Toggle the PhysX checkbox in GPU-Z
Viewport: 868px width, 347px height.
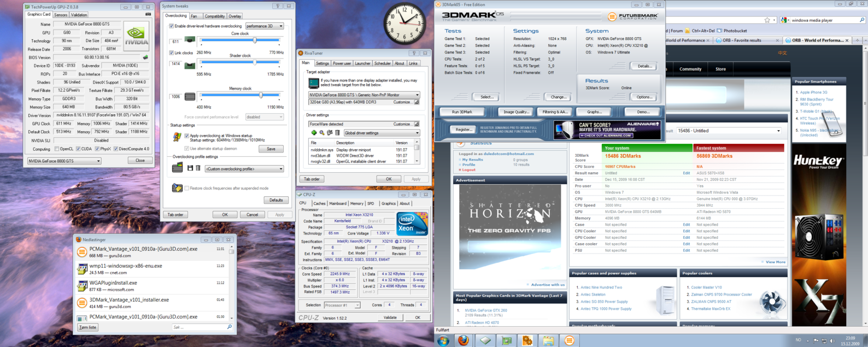point(97,149)
